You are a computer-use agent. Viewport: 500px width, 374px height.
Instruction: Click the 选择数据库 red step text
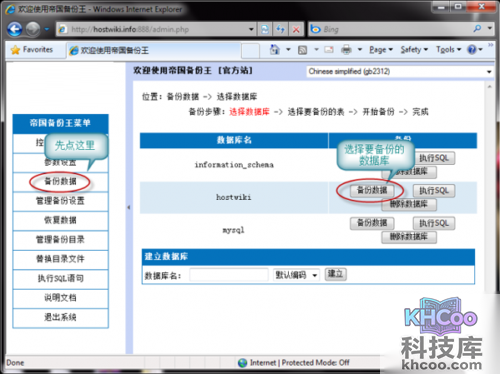pos(249,112)
